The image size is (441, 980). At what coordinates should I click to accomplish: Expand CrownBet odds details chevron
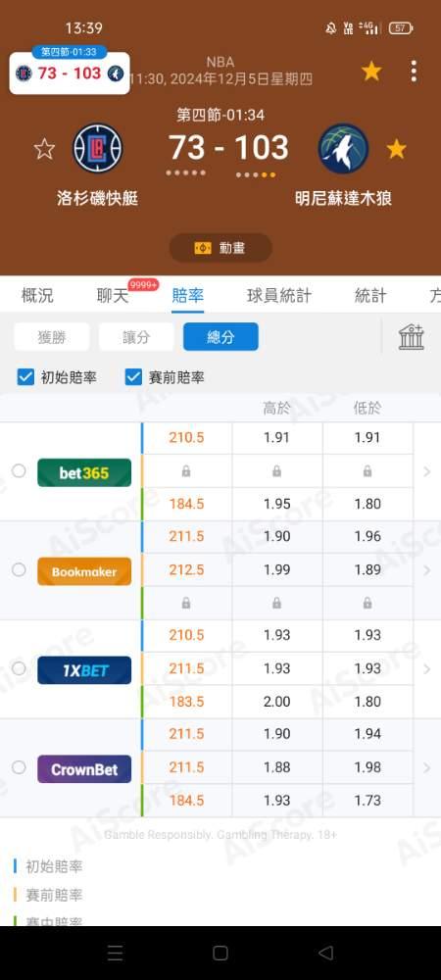(427, 768)
